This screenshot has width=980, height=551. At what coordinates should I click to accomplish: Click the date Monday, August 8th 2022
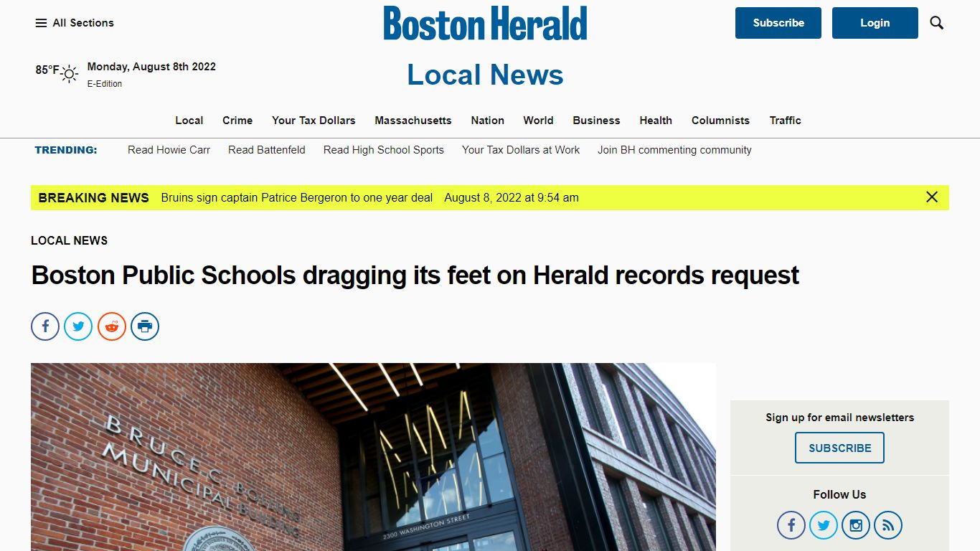tap(151, 66)
